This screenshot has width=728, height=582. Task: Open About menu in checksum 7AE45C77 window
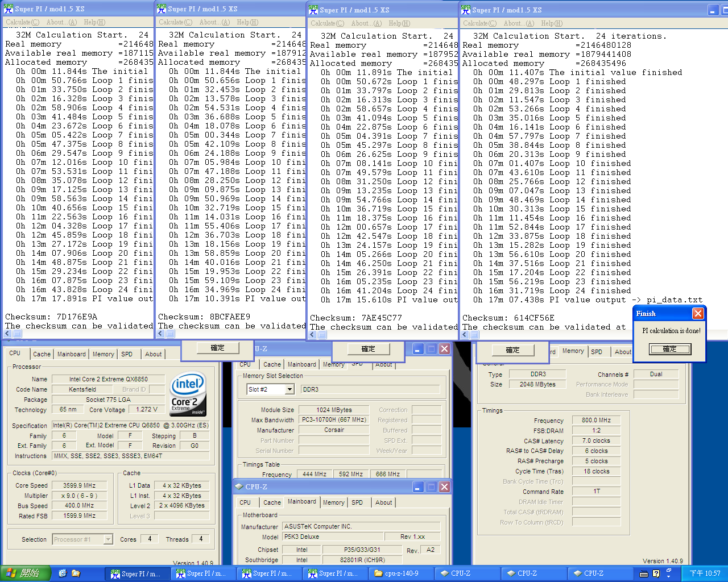[366, 23]
